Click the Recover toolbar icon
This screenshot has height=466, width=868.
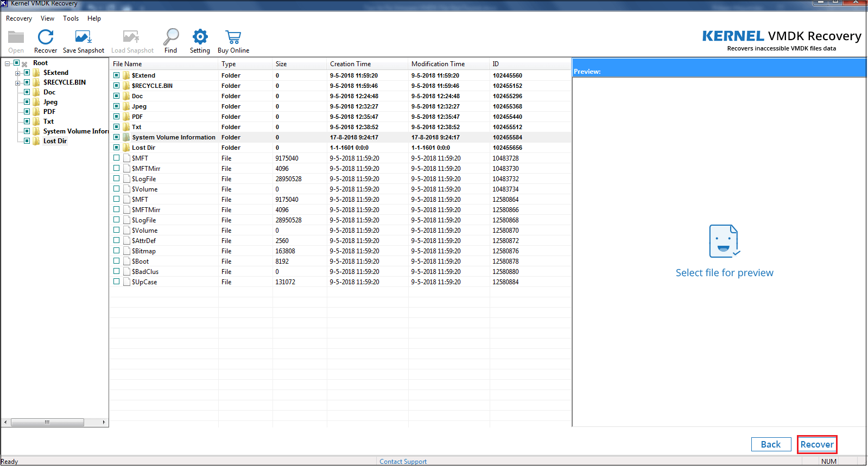[46, 37]
